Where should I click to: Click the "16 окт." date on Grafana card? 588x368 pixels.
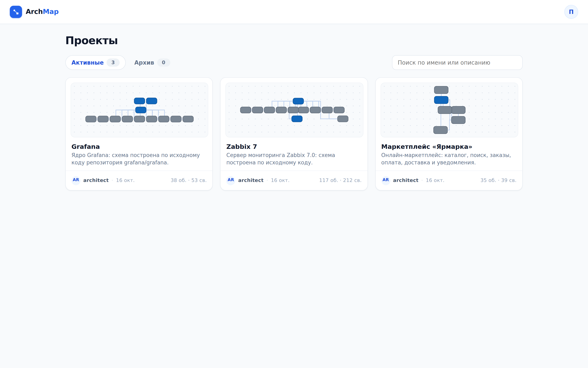coord(125,180)
